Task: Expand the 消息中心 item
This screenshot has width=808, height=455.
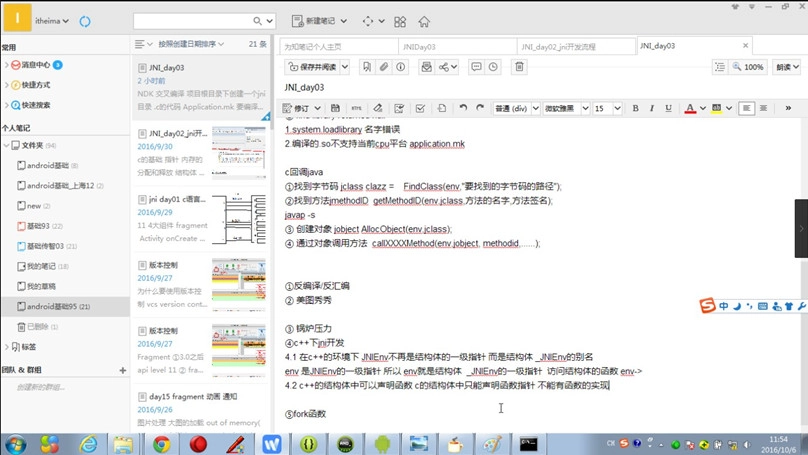Action: (7, 64)
